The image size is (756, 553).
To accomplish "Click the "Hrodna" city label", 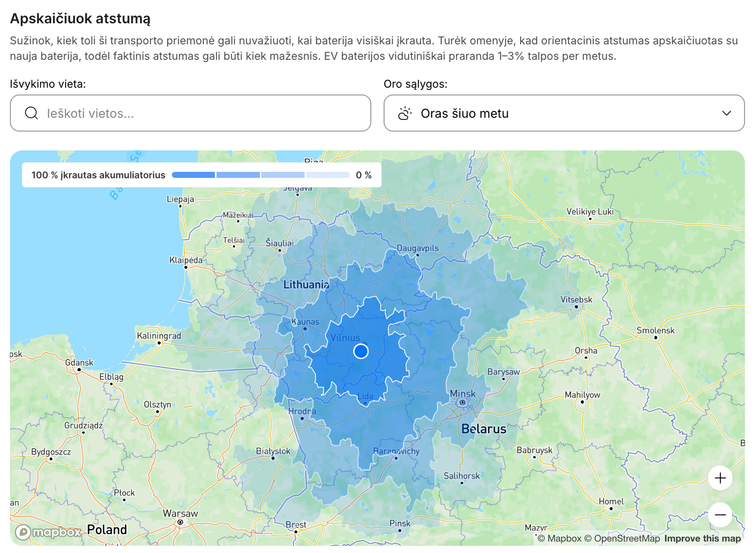I will [302, 411].
